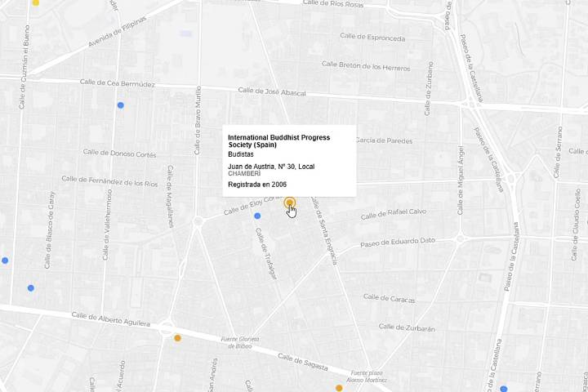Click the Registrada en 2006 text
Image resolution: width=588 pixels, height=392 pixels.
tap(257, 185)
